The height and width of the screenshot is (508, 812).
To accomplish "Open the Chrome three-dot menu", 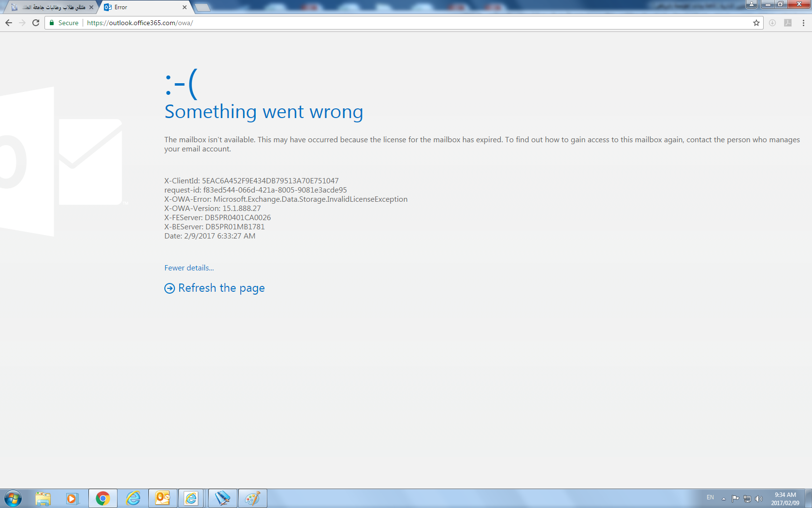I will (x=803, y=23).
